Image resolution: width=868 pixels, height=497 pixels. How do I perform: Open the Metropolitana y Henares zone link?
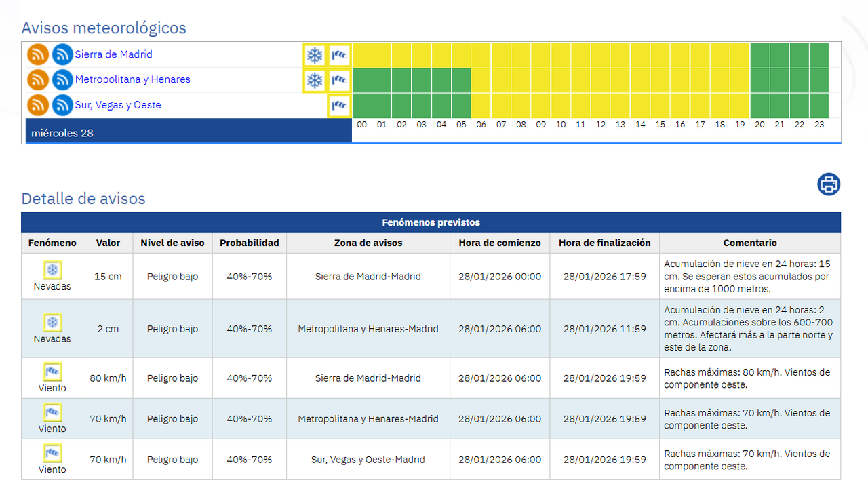[133, 79]
